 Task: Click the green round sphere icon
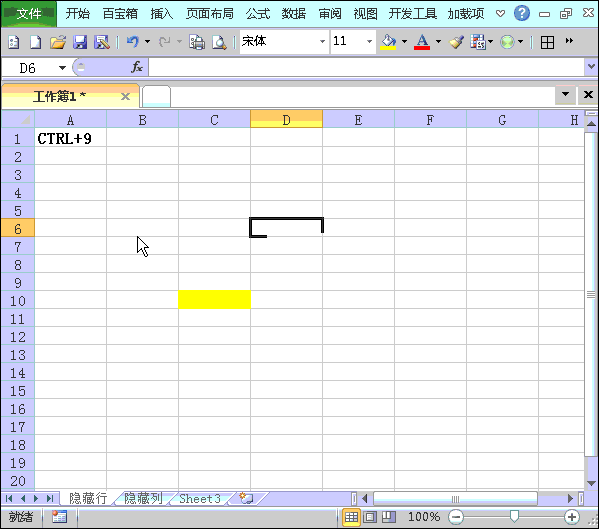(x=507, y=42)
